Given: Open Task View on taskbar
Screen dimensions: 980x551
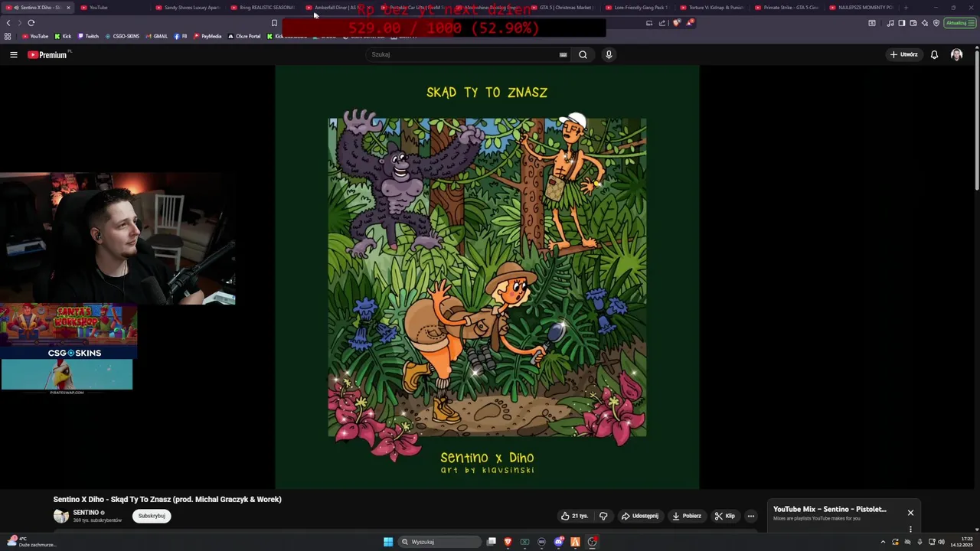Looking at the screenshot, I should [491, 542].
